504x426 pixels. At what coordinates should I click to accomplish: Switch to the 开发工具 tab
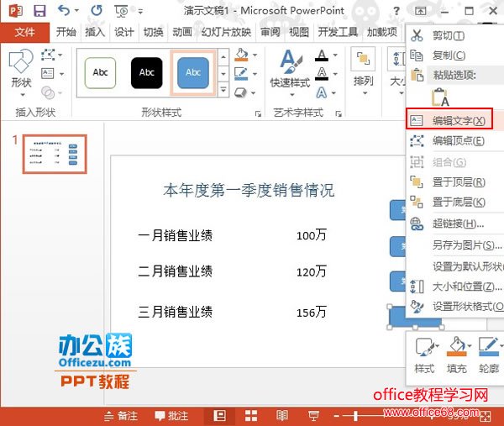pos(338,32)
